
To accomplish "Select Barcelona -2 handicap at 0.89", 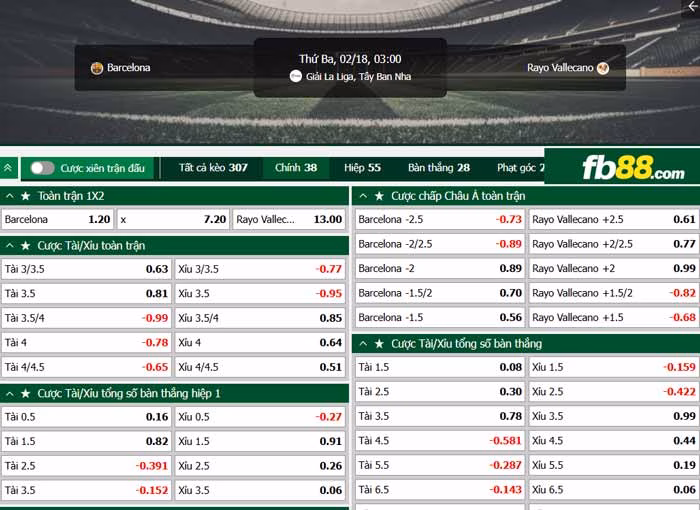I will pyautogui.click(x=440, y=268).
